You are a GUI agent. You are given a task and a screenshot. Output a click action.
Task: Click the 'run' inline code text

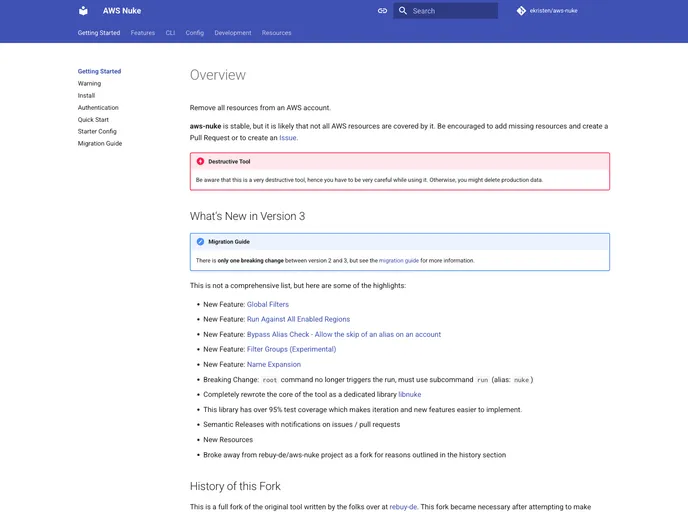click(x=482, y=380)
